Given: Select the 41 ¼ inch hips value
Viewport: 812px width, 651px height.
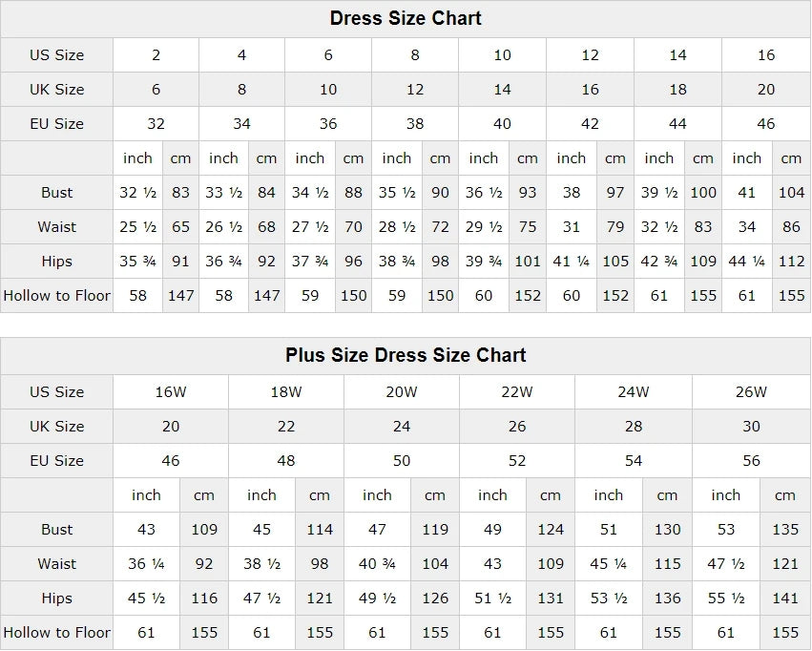Looking at the screenshot, I should [572, 262].
